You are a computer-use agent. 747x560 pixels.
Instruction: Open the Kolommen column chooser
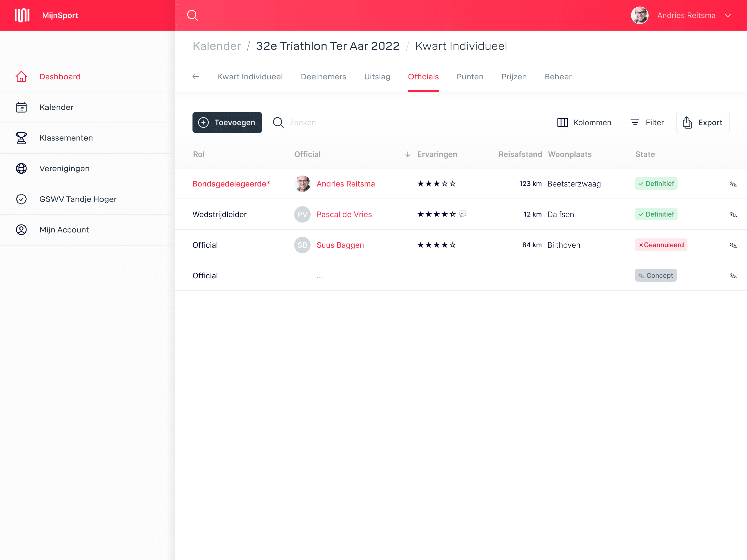pos(584,122)
